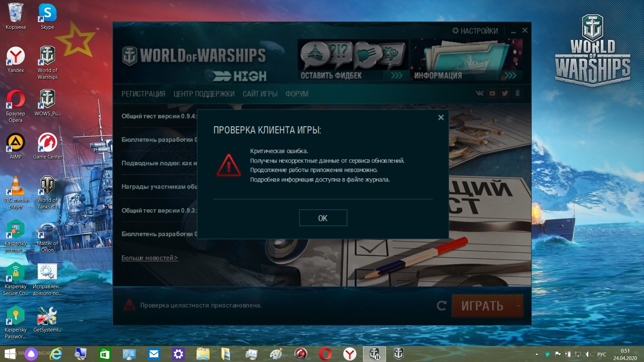644x362 pixels.
Task: Select World of Warships desktop shortcut
Action: tap(47, 63)
